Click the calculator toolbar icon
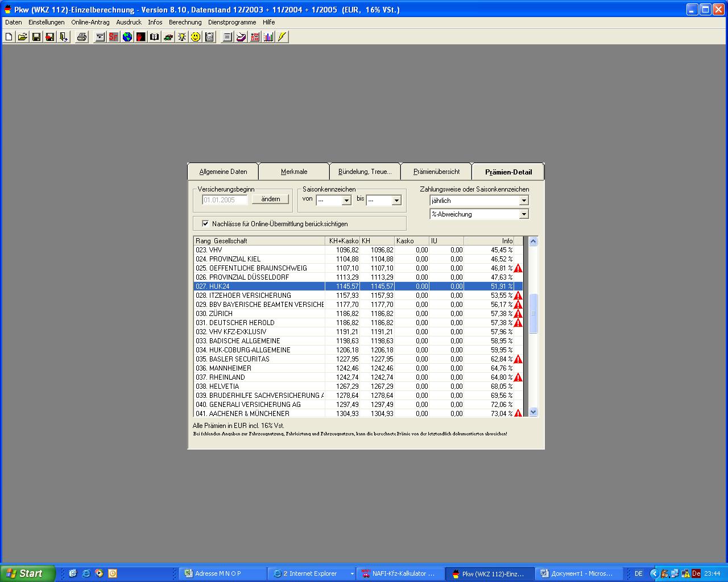Screen dimensions: 728x582 coord(209,37)
